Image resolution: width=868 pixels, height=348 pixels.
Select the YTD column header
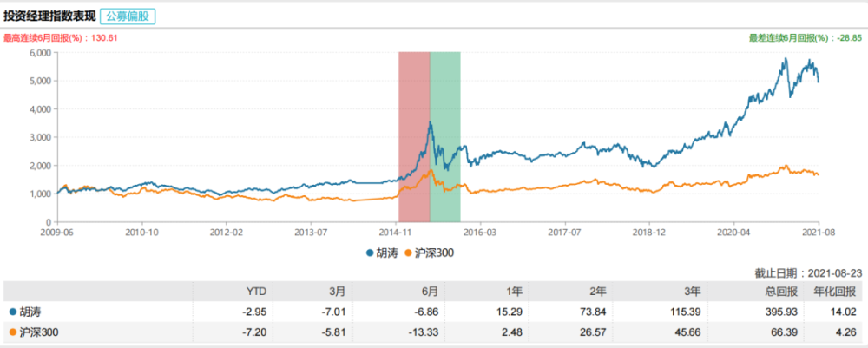point(256,291)
